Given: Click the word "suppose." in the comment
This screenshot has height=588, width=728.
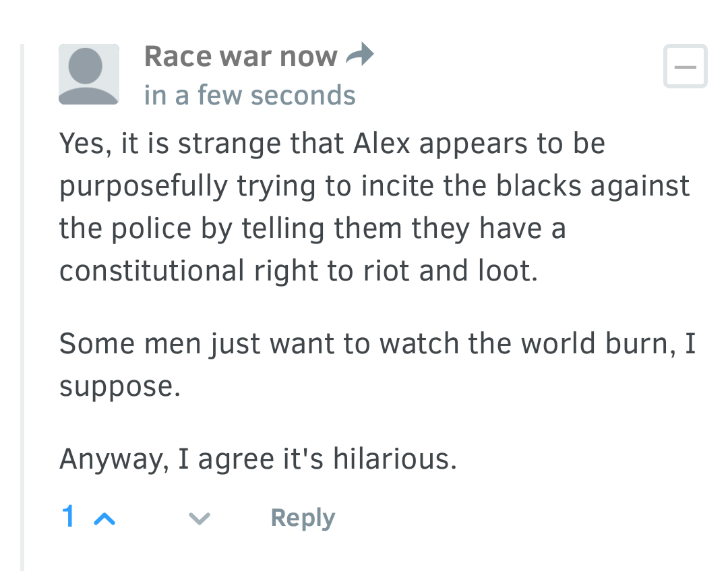Looking at the screenshot, I should click(120, 387).
